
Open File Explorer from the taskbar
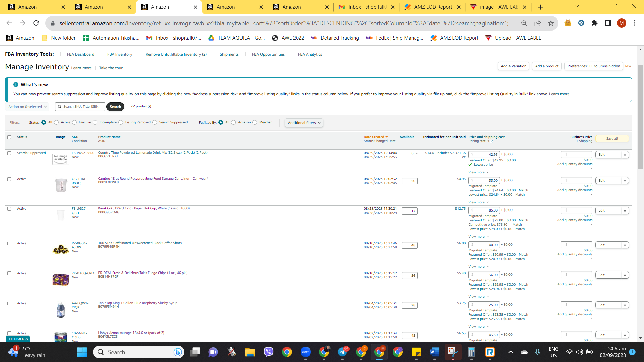pyautogui.click(x=250, y=352)
